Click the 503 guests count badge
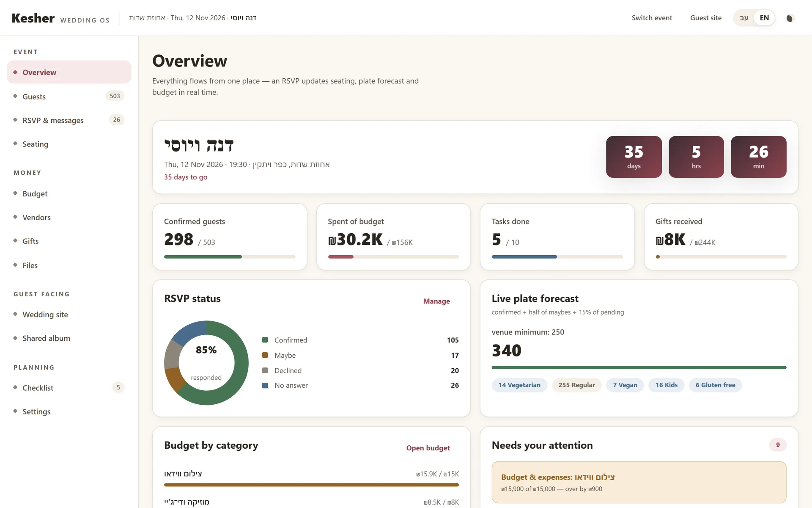This screenshot has width=812, height=508. 115,96
